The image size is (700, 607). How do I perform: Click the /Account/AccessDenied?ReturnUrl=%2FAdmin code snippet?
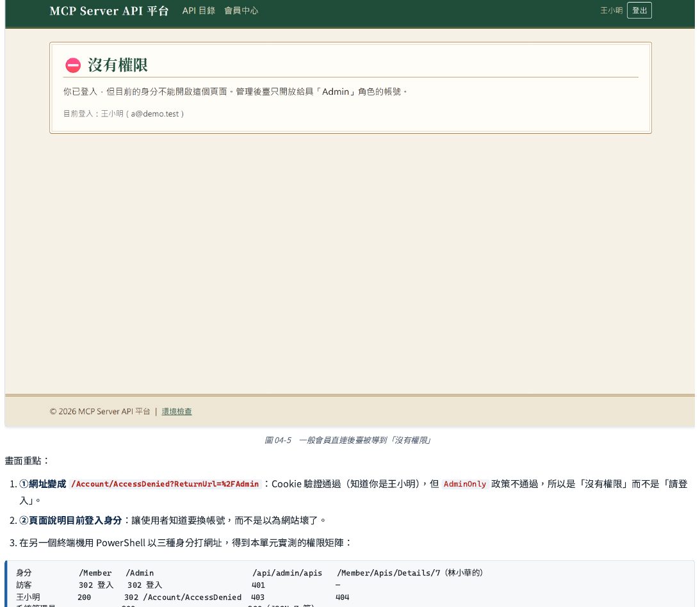click(x=165, y=484)
